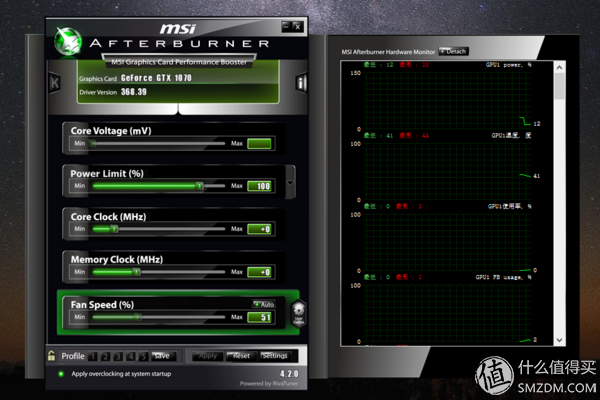Click Detach in Hardware Monitor
The width and height of the screenshot is (600, 400).
coord(453,51)
